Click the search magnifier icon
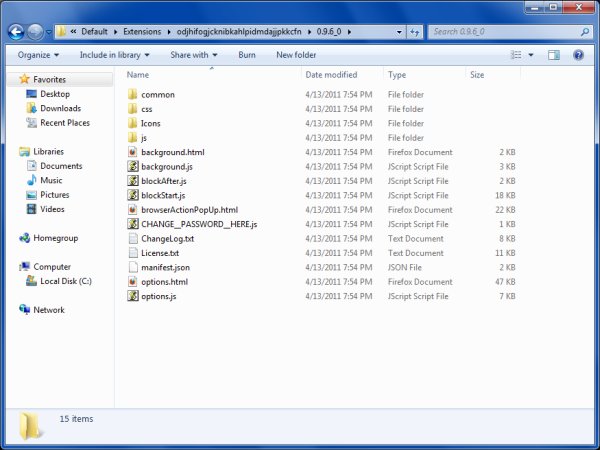Image resolution: width=600 pixels, height=450 pixels. coord(584,32)
